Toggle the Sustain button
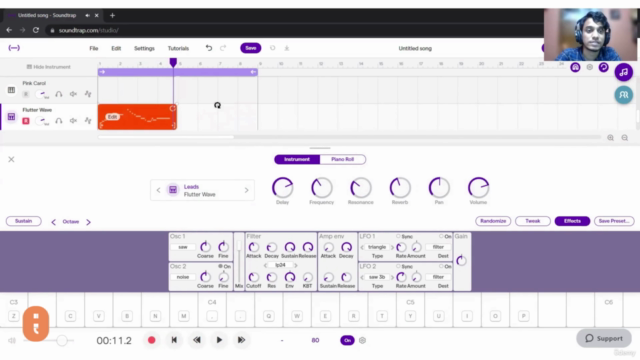The height and width of the screenshot is (360, 640). tap(23, 221)
